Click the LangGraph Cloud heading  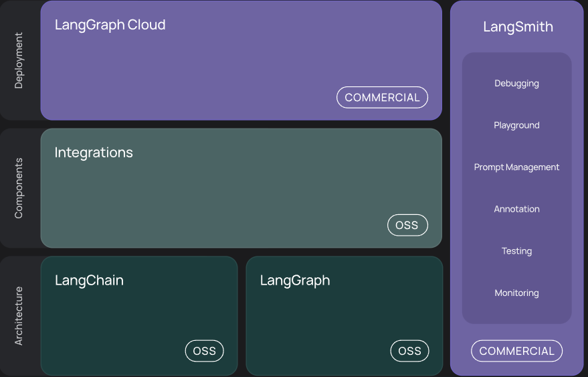[110, 25]
